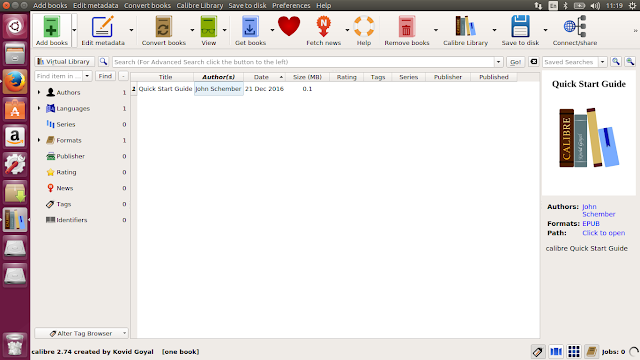Viewport: 640px width, 360px height.
Task: Open Amazon launcher in dock
Action: tap(15, 137)
